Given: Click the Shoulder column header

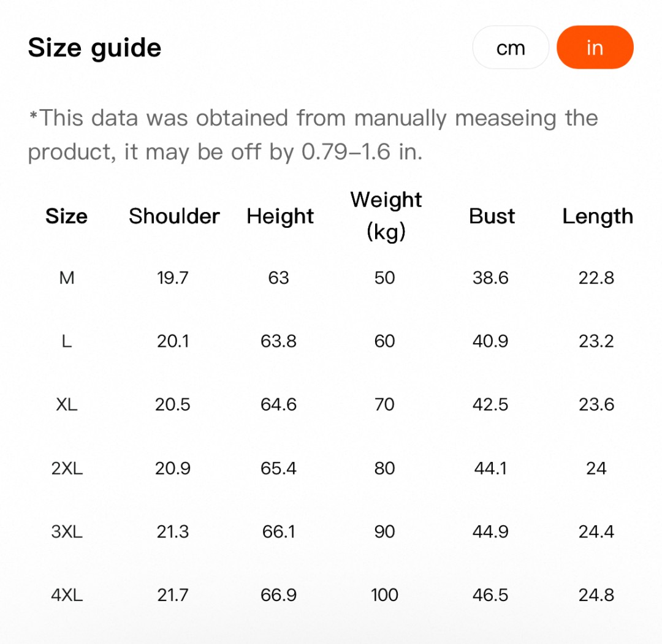Looking at the screenshot, I should click(x=174, y=216).
